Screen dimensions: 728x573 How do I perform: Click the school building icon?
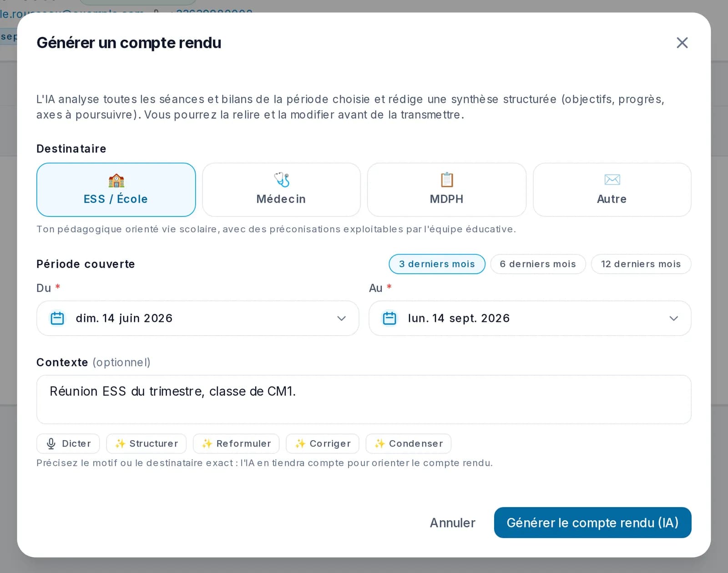pyautogui.click(x=116, y=181)
